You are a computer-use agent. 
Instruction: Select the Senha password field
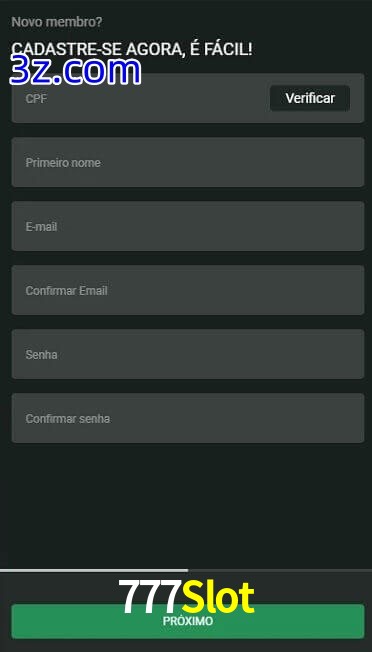188,354
